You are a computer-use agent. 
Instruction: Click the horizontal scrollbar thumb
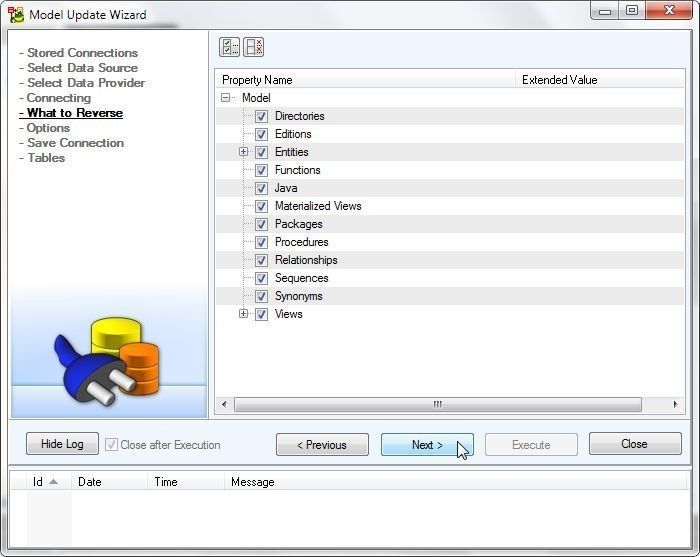tap(438, 404)
